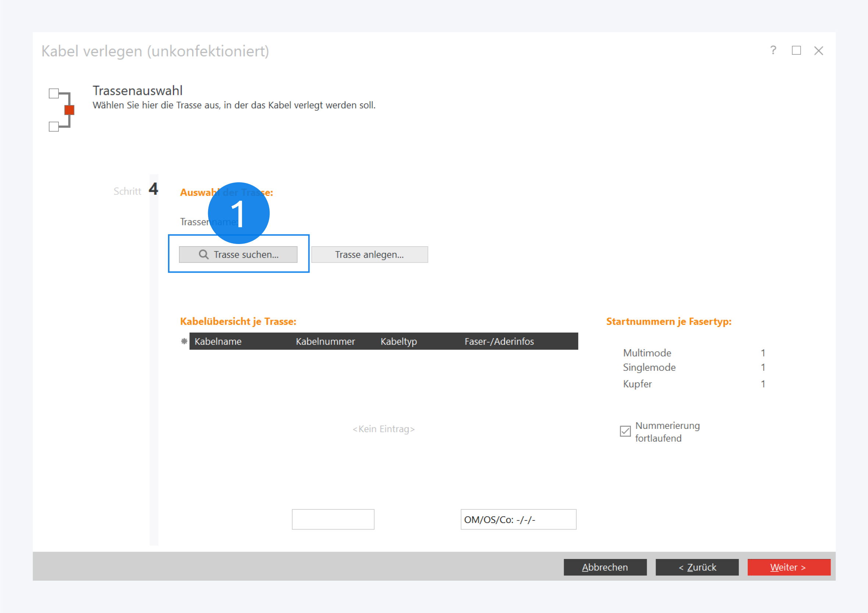The image size is (868, 613).
Task: Cancel using the Abbrechen button
Action: point(605,567)
